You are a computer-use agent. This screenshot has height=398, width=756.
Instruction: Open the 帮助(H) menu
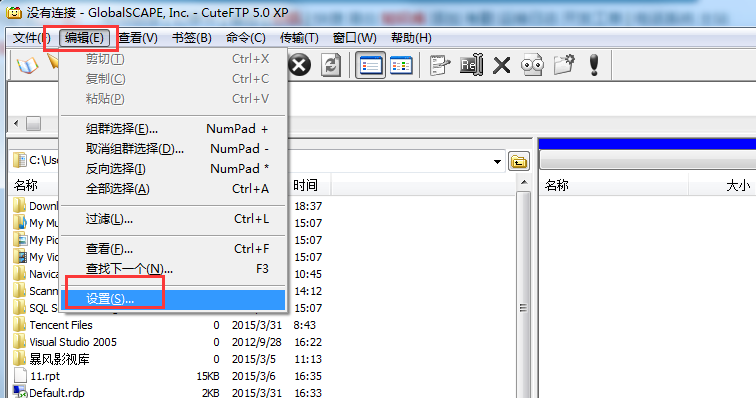click(x=411, y=38)
